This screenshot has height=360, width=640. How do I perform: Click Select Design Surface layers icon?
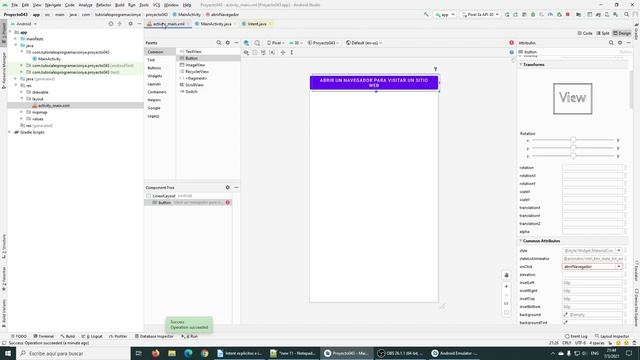click(246, 42)
